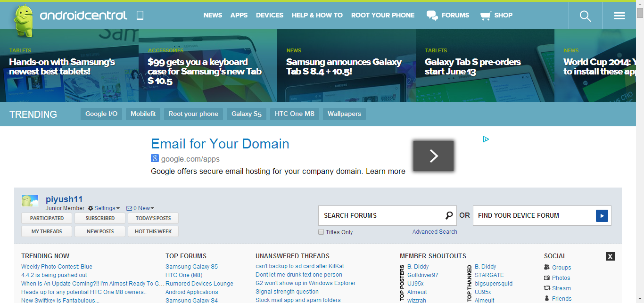
Task: Open bigsupersquid member profile
Action: click(494, 284)
